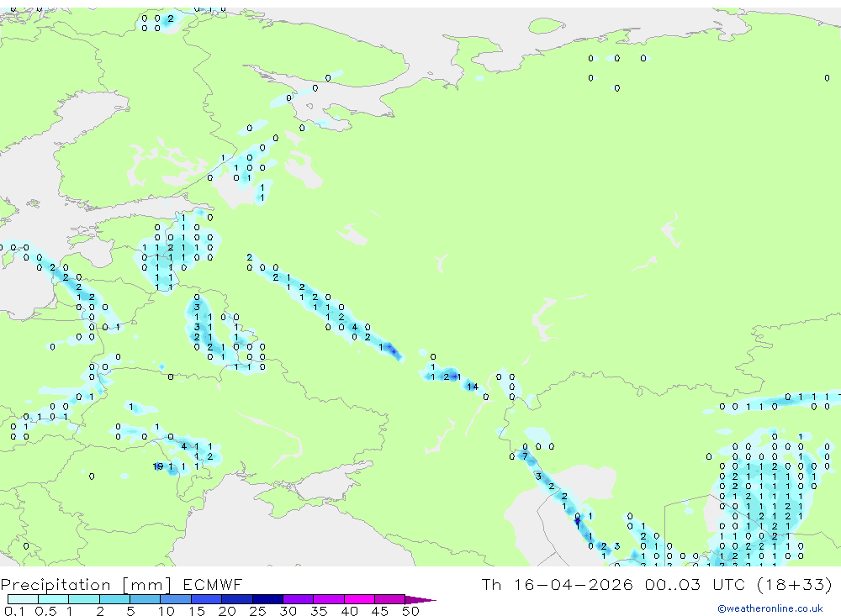The width and height of the screenshot is (841, 616).
Task: Click the legend value '0.1'
Action: 14,611
